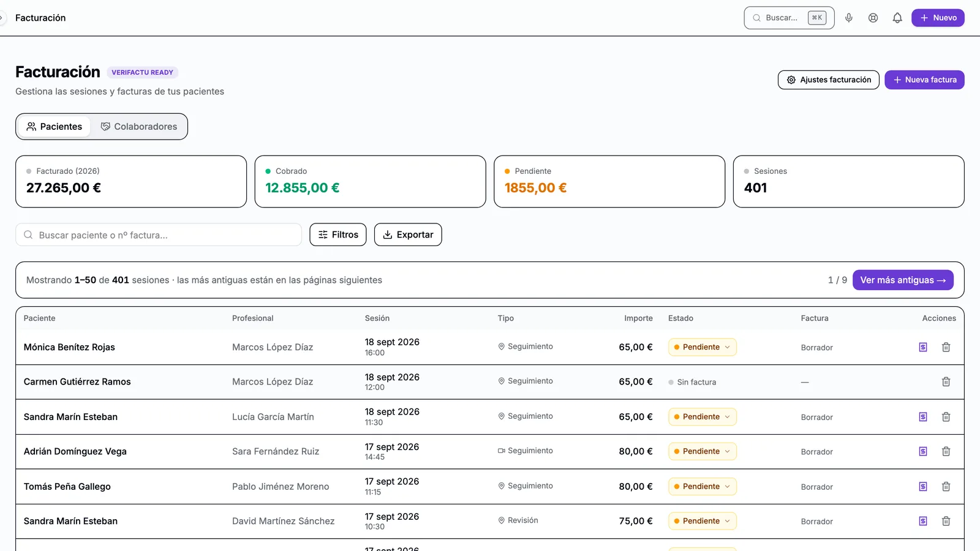
Task: Select the Facturado (2026) summary card
Action: pyautogui.click(x=131, y=181)
